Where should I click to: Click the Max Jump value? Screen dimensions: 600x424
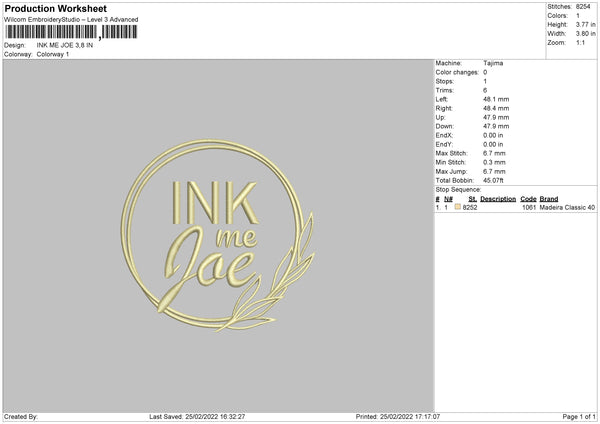(x=494, y=171)
